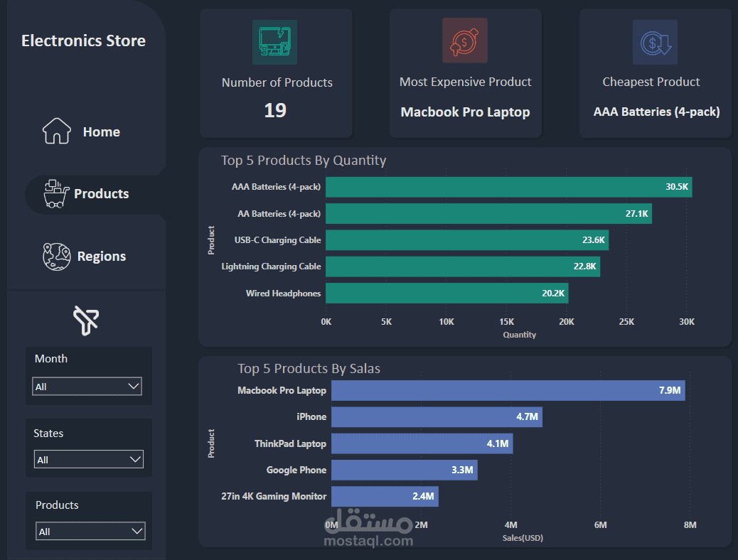This screenshot has width=738, height=560.
Task: Open the Products filter dropdown
Action: click(x=90, y=531)
